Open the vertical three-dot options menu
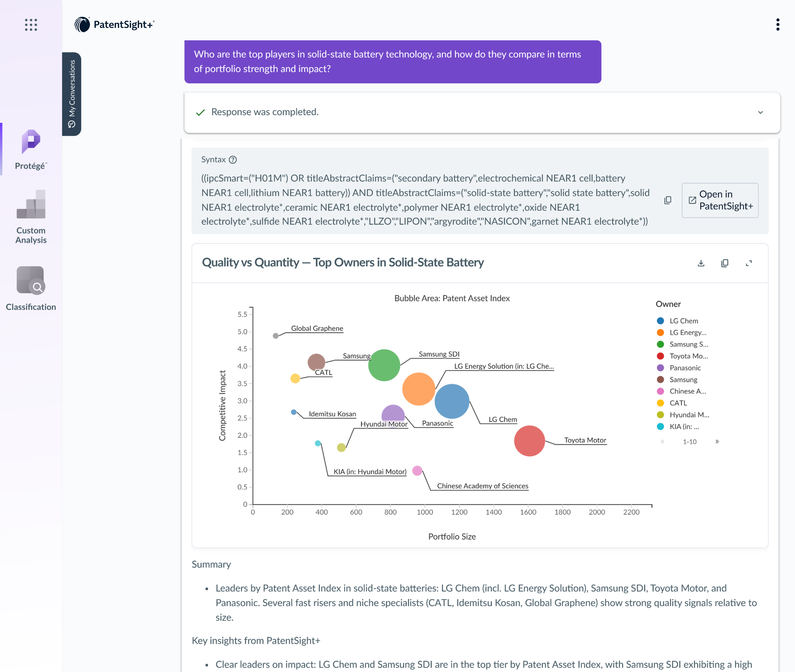Image resolution: width=795 pixels, height=672 pixels. pos(778,25)
